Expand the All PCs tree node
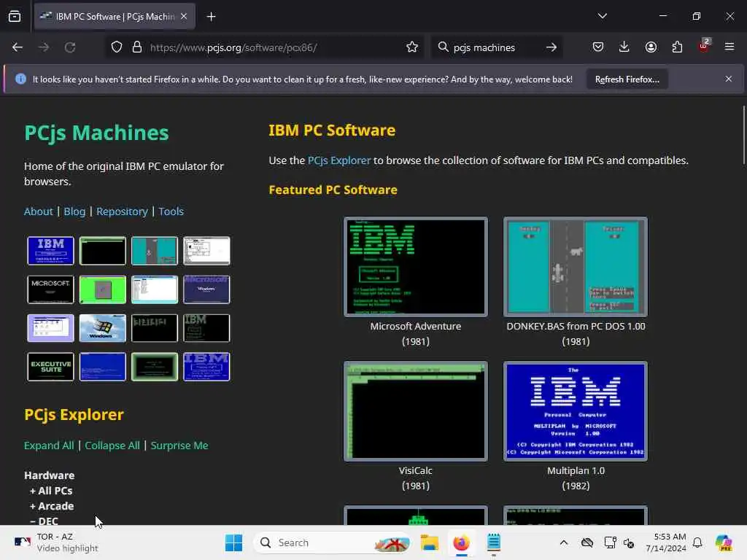 click(x=51, y=491)
